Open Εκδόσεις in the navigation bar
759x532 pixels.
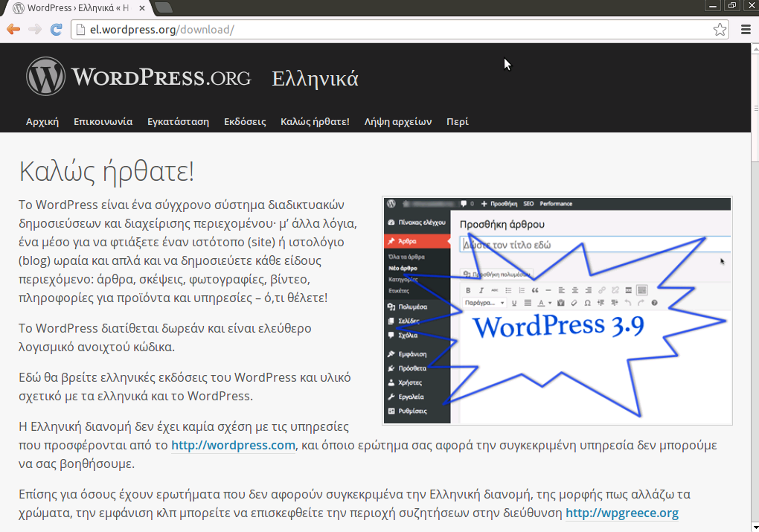(245, 121)
